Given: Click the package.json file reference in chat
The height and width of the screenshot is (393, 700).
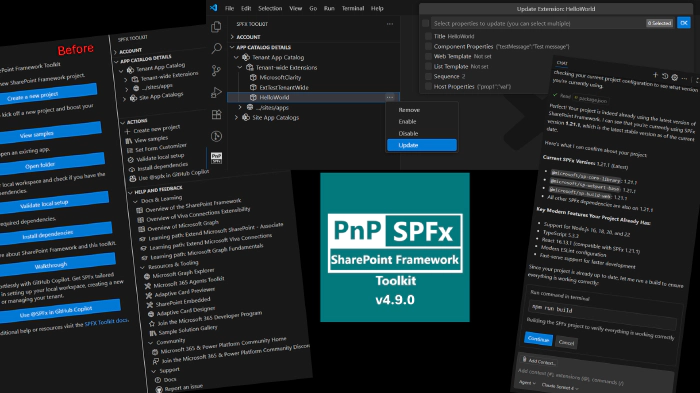Looking at the screenshot, I should pos(590,99).
